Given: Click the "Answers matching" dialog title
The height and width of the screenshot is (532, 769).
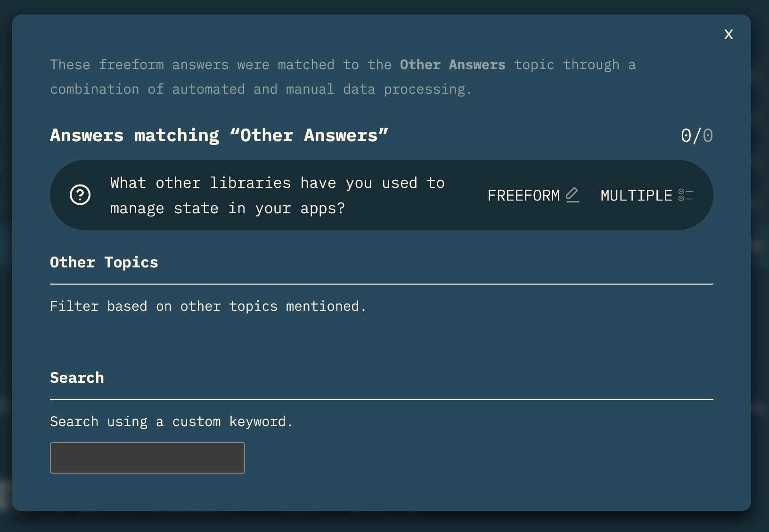Looking at the screenshot, I should pyautogui.click(x=219, y=136).
